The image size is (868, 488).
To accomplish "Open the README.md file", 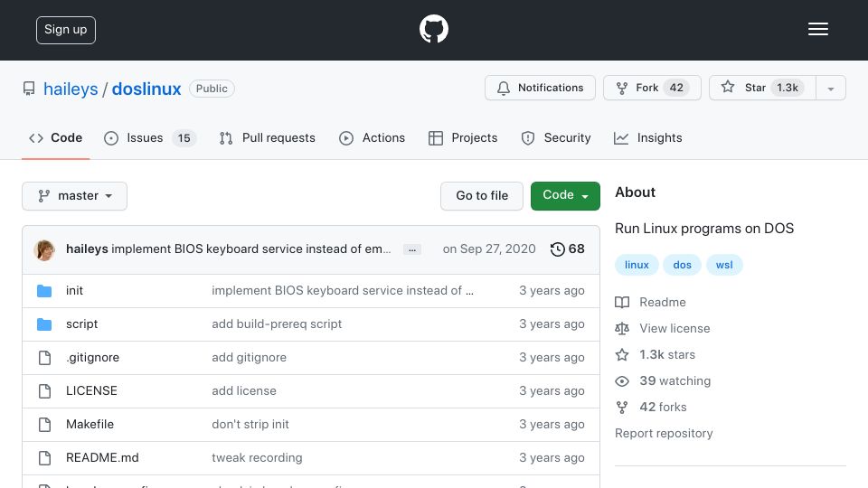I will pyautogui.click(x=102, y=457).
